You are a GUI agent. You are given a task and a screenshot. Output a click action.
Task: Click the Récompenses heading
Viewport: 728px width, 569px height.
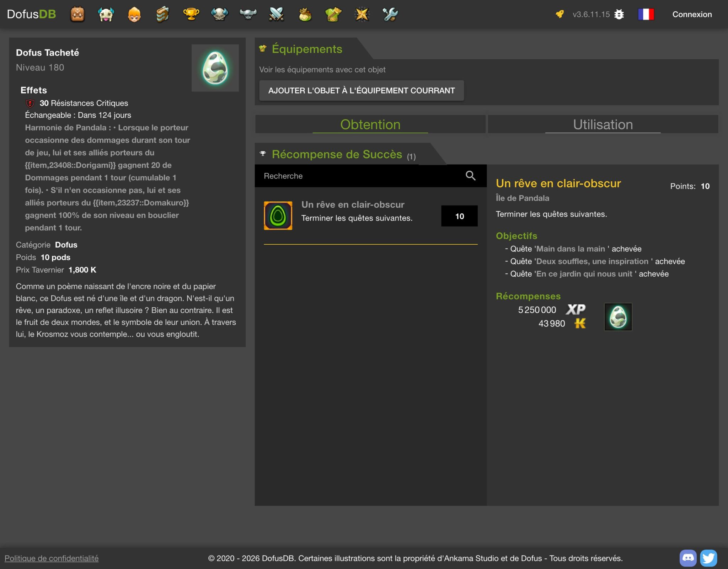[x=528, y=296]
